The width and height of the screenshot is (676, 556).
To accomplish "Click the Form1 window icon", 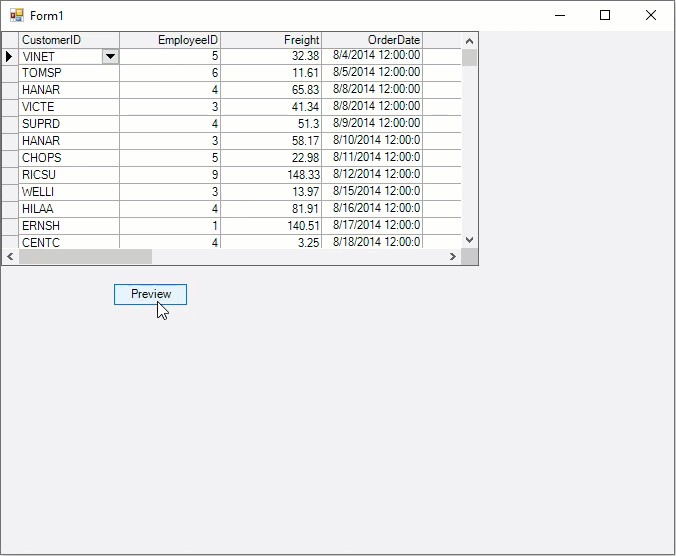I will point(16,15).
